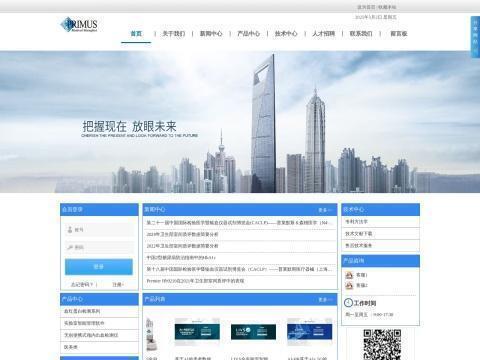Open the fourth news headline
The width and height of the screenshot is (480, 360).
181,258
